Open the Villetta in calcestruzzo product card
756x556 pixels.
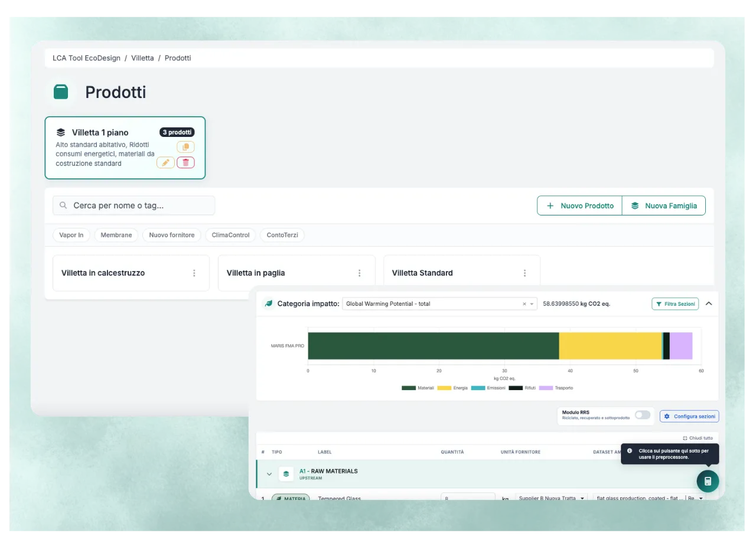click(x=131, y=273)
